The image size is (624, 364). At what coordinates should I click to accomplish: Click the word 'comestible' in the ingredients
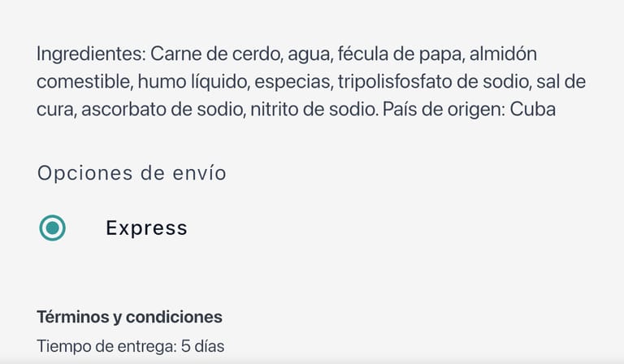tap(84, 82)
